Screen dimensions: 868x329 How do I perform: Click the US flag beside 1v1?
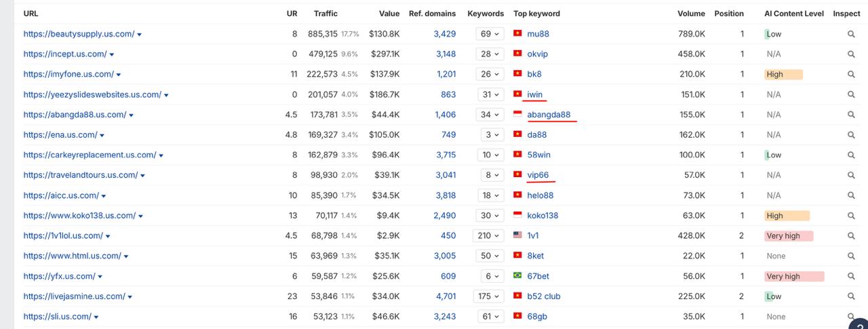517,235
